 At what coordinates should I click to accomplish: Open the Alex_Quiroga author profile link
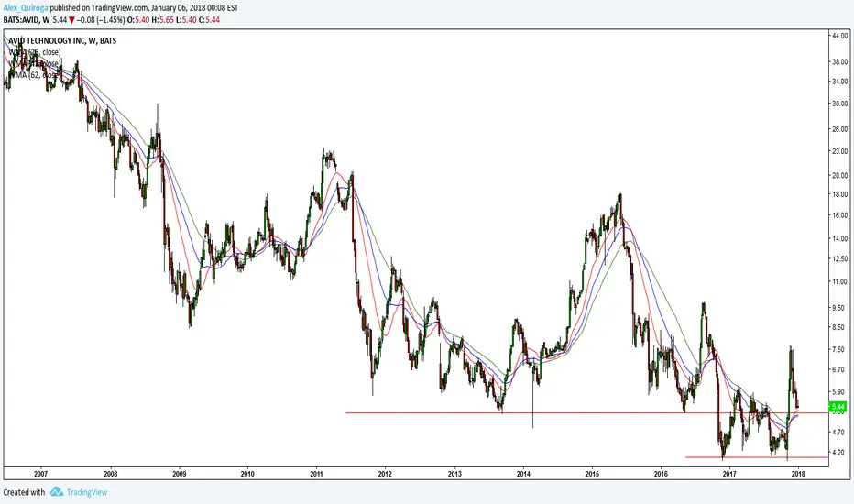(x=26, y=8)
